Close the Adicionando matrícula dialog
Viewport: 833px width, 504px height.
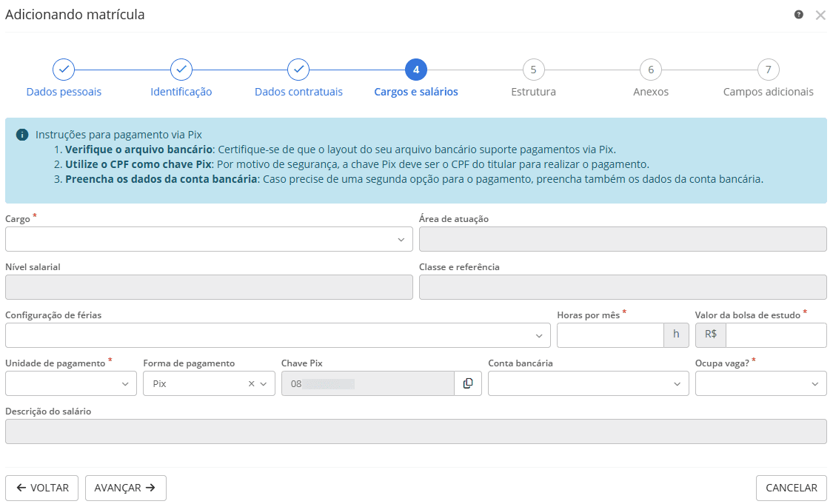tap(820, 15)
